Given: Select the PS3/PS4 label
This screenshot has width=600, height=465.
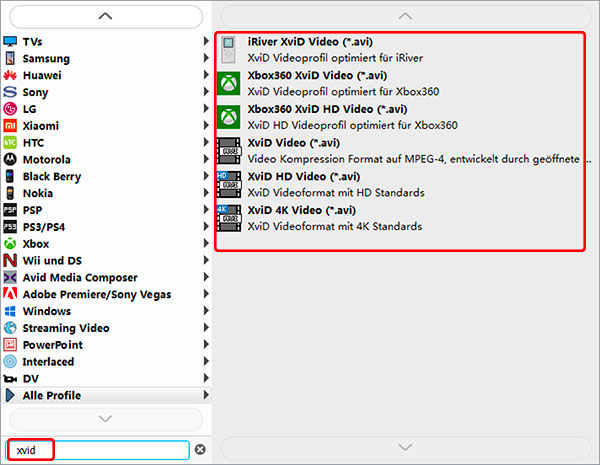Looking at the screenshot, I should (44, 227).
